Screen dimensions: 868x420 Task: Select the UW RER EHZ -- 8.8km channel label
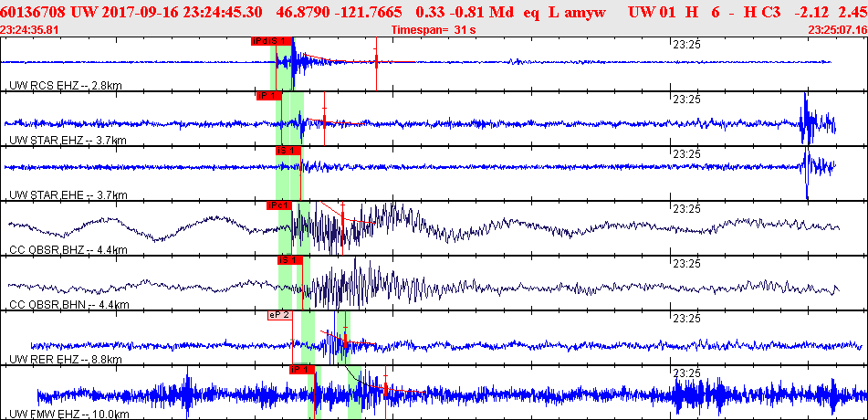[x=66, y=360]
